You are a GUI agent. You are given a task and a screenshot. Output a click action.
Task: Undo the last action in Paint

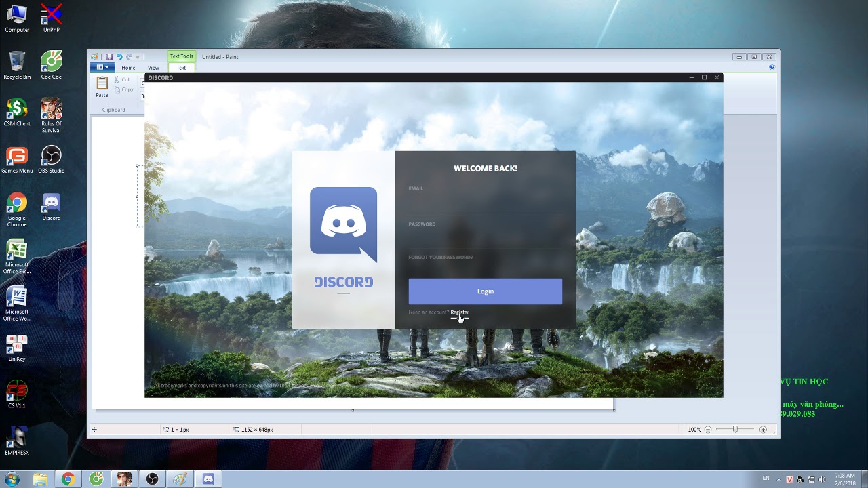click(x=119, y=57)
